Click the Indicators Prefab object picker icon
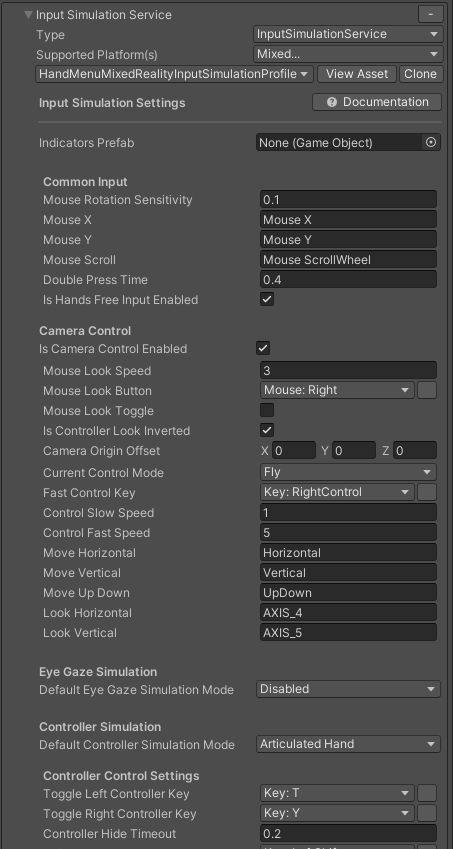The image size is (453, 849). click(x=431, y=142)
